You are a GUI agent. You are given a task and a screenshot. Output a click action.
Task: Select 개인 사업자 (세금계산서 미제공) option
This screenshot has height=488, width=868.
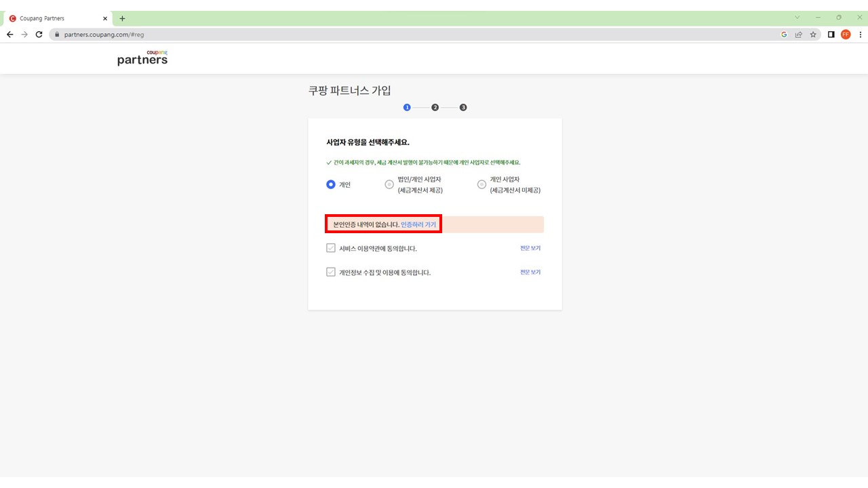click(482, 184)
